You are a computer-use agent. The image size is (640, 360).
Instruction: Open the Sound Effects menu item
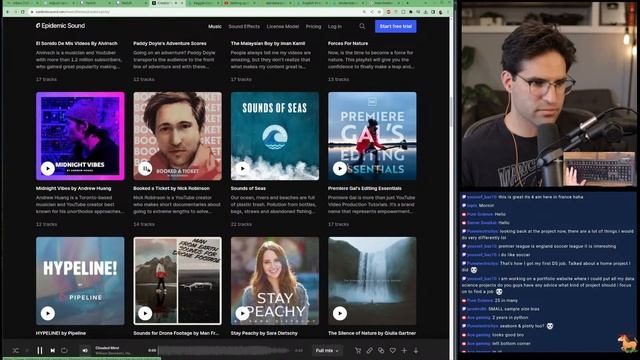(x=244, y=26)
